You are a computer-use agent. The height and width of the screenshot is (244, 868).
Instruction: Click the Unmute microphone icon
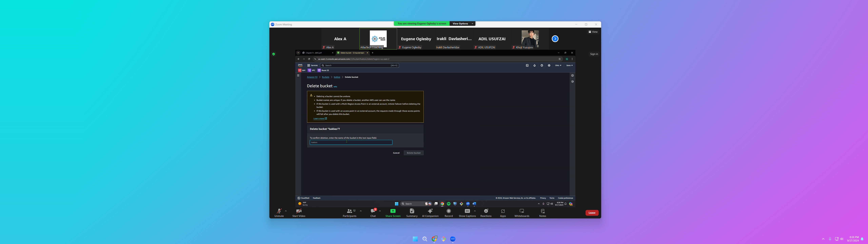279,211
